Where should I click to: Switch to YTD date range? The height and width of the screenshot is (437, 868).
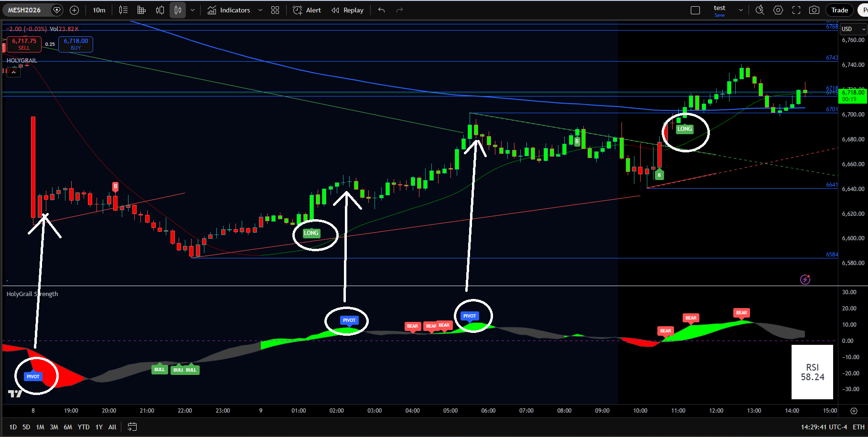(84, 427)
